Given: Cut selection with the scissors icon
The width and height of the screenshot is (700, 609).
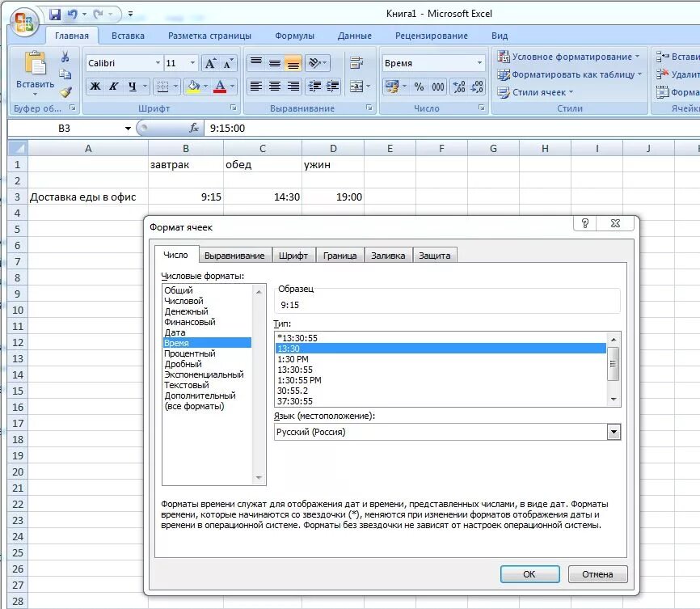Looking at the screenshot, I should tap(65, 57).
